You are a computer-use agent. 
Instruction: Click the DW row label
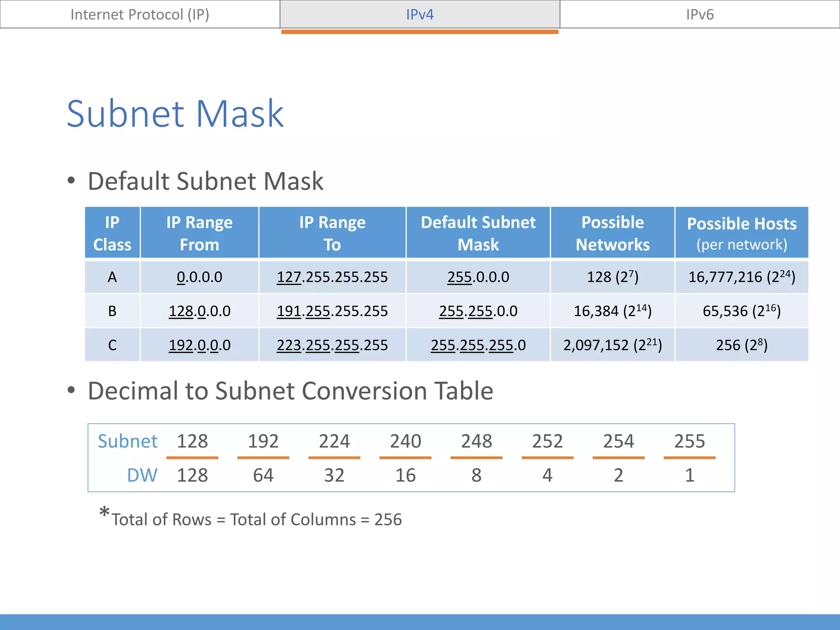pos(142,475)
